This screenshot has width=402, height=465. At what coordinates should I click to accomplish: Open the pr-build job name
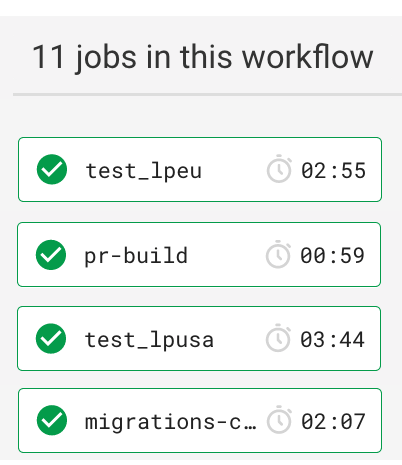136,256
